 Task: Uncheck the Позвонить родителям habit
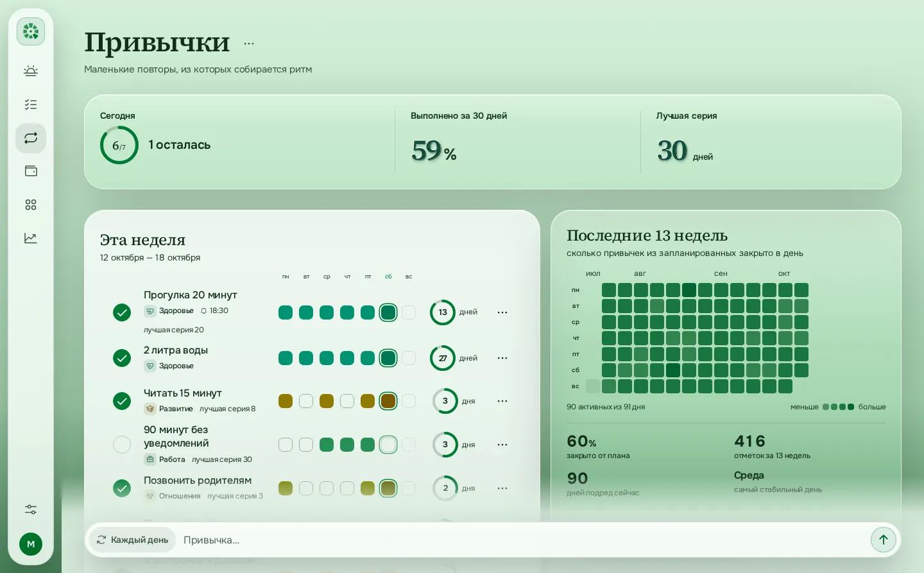click(122, 488)
